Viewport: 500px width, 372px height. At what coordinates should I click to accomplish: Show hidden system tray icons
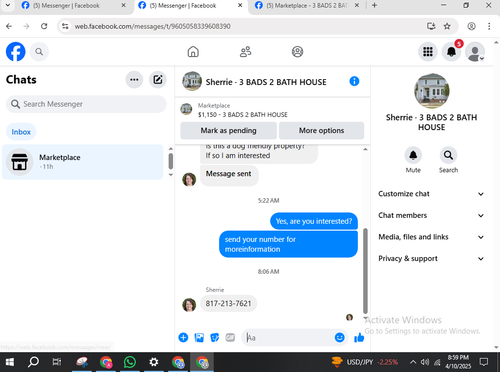click(x=413, y=362)
